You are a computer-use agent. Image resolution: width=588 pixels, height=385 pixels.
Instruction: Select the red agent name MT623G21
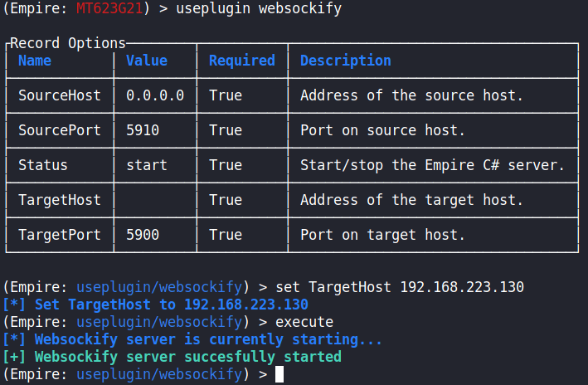click(x=109, y=8)
